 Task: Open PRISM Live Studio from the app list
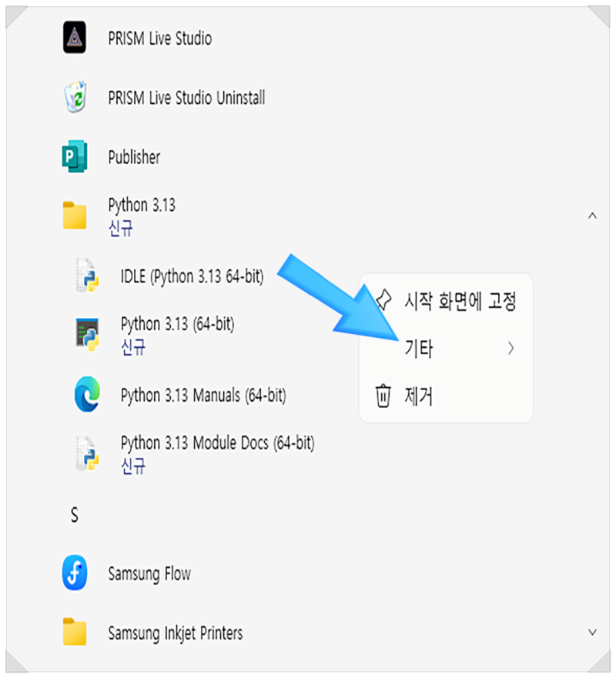(x=160, y=38)
